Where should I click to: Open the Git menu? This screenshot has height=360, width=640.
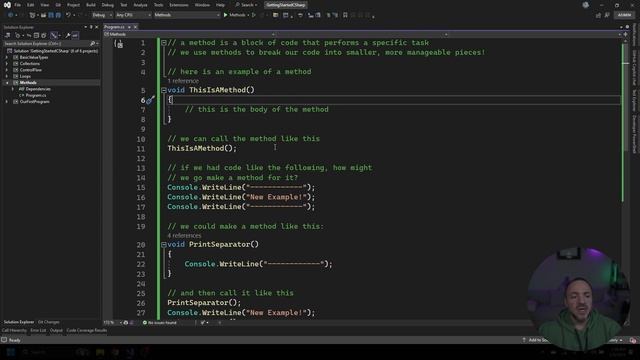click(58, 5)
